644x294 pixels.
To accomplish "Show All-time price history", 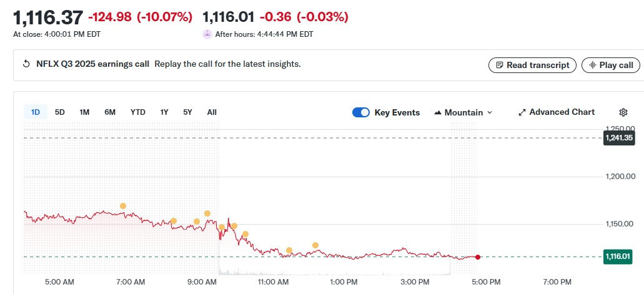I will (x=212, y=112).
